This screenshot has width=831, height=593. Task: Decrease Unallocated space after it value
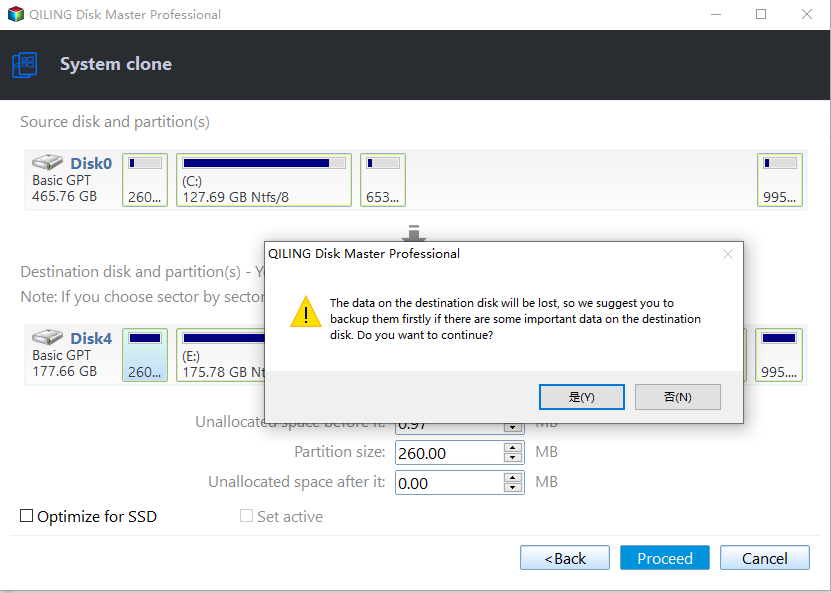[x=512, y=488]
